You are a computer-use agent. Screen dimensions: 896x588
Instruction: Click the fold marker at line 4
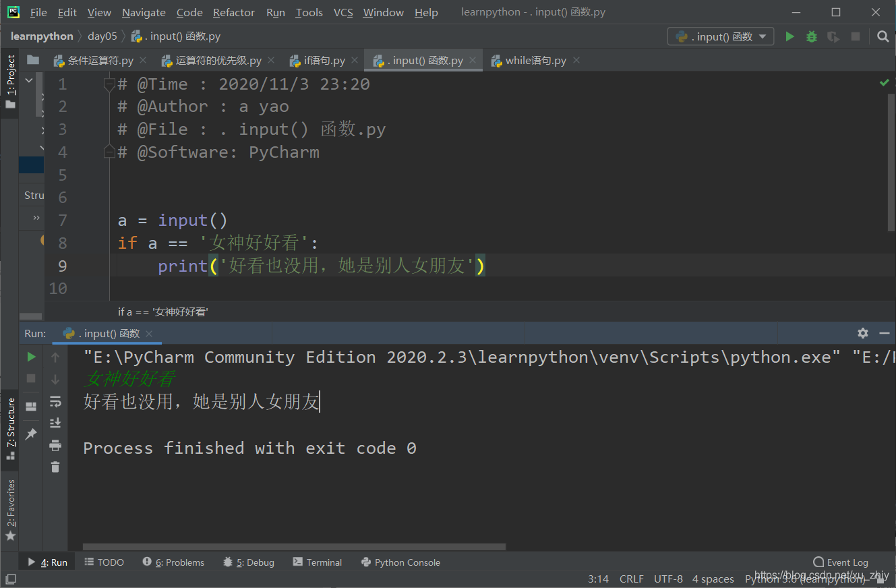[x=109, y=152]
